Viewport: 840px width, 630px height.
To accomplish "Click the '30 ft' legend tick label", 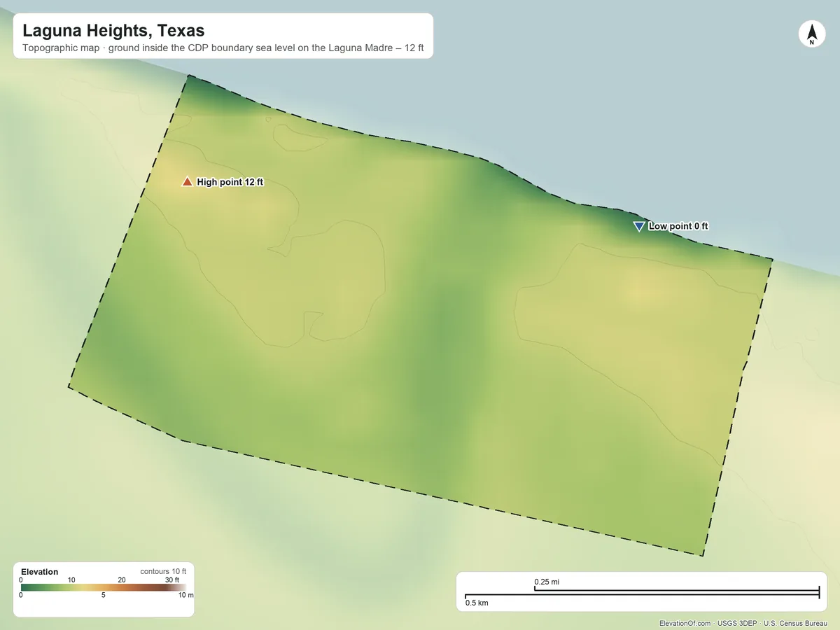I will coord(172,580).
